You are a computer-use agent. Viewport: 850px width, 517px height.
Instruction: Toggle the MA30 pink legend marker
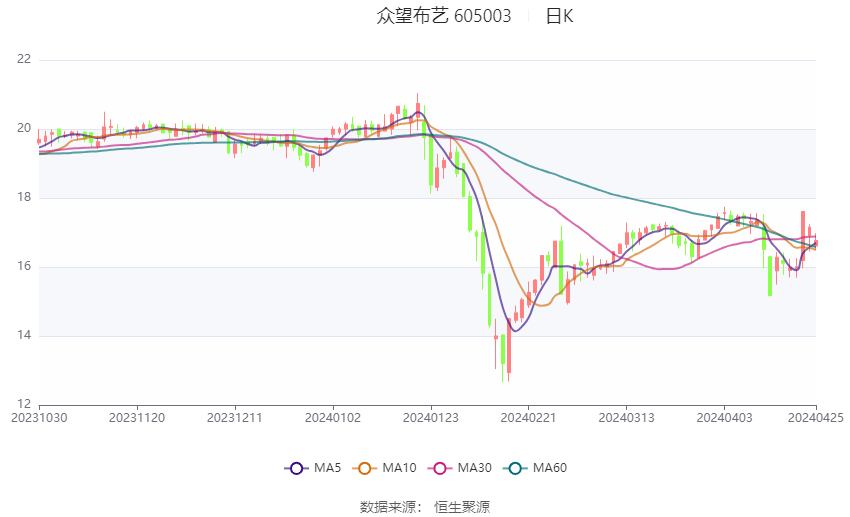click(x=440, y=468)
